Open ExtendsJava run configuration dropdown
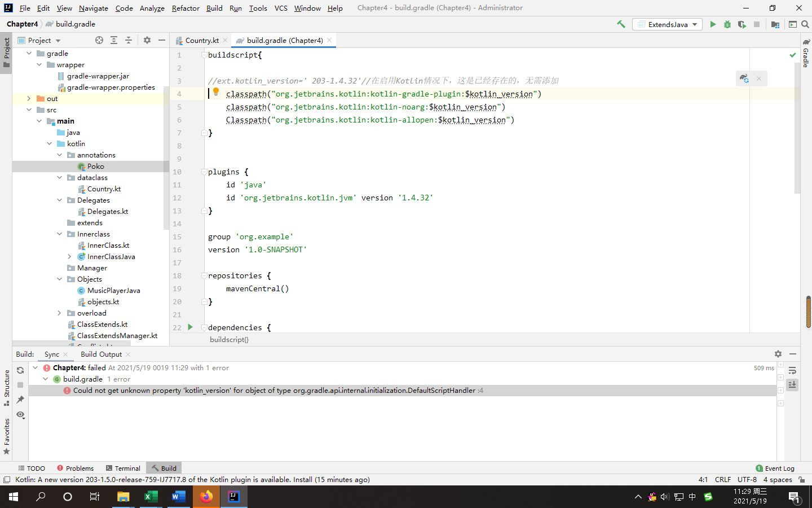812x508 pixels. [x=668, y=24]
